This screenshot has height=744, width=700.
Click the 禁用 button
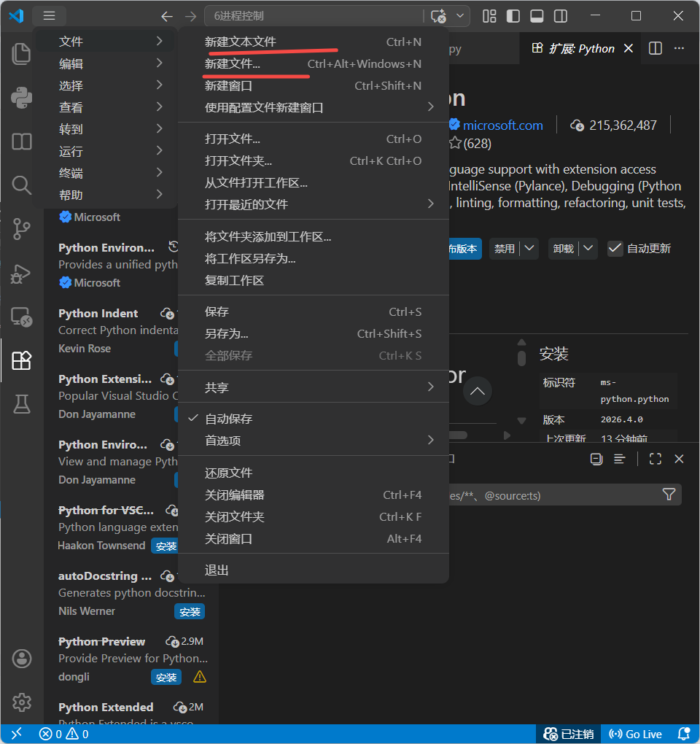pyautogui.click(x=504, y=248)
